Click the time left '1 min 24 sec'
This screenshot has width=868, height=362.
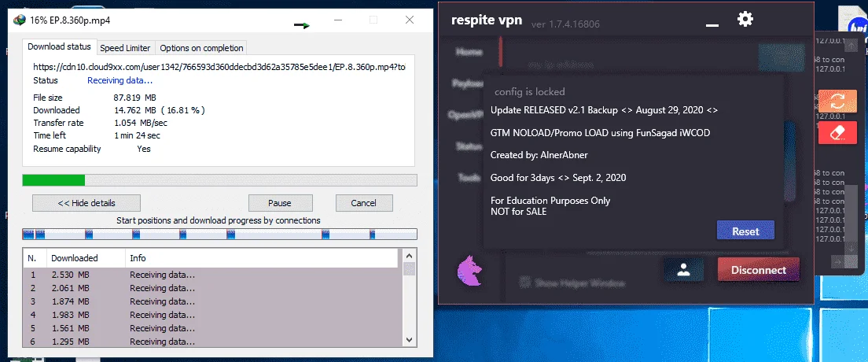pos(138,136)
